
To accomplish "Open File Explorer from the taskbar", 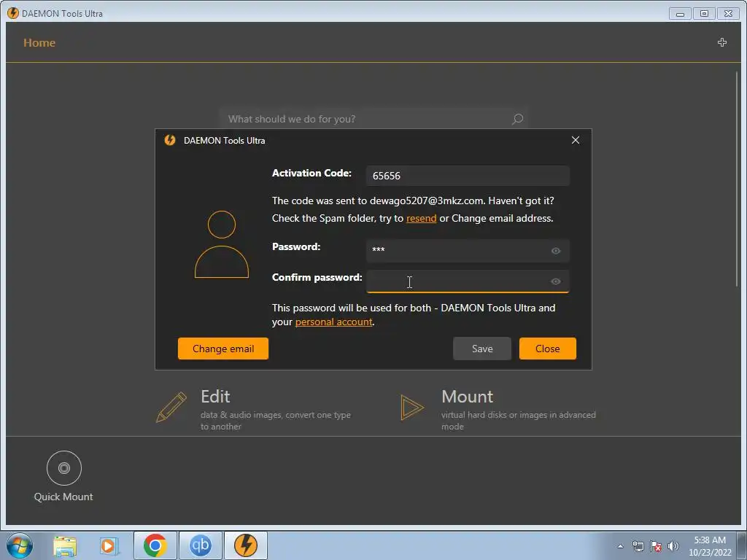I will point(65,545).
